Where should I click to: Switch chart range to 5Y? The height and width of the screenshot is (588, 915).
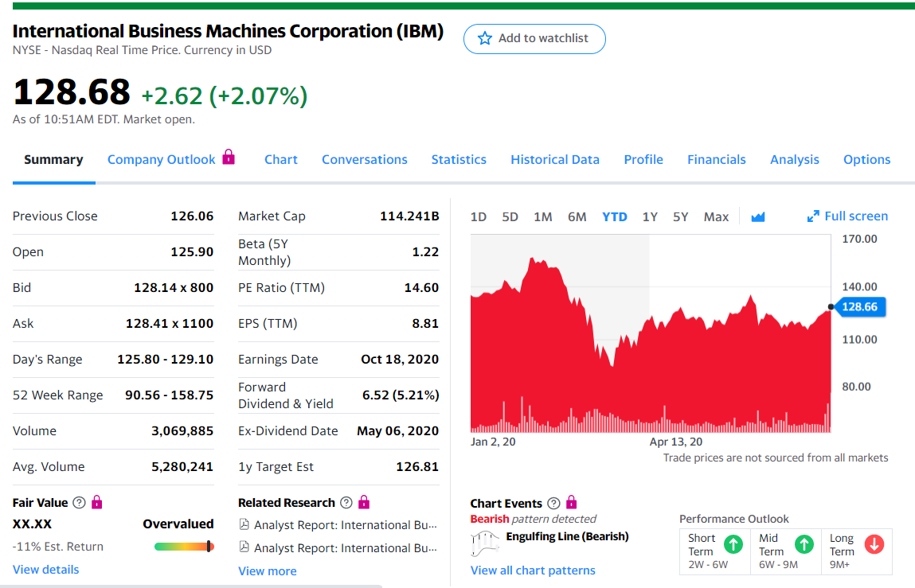pos(680,216)
